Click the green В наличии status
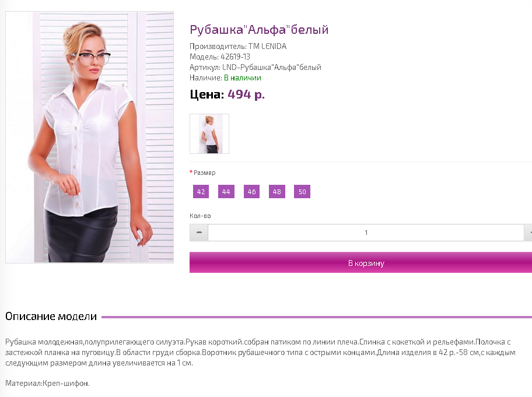Screen dimensions: 532x397 (243, 78)
